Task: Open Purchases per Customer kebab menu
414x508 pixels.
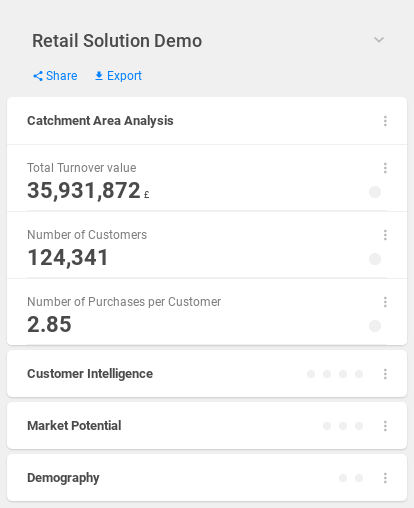Action: click(x=385, y=302)
